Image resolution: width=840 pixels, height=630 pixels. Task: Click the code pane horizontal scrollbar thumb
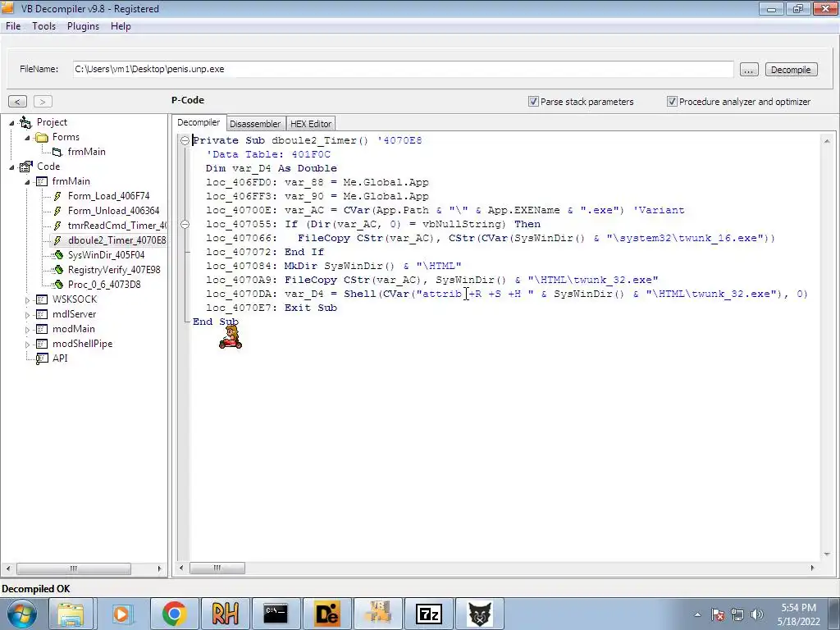pos(217,568)
